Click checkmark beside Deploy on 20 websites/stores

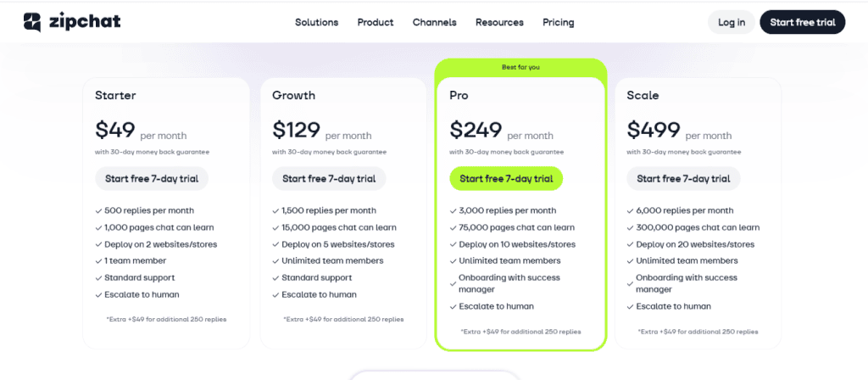631,244
